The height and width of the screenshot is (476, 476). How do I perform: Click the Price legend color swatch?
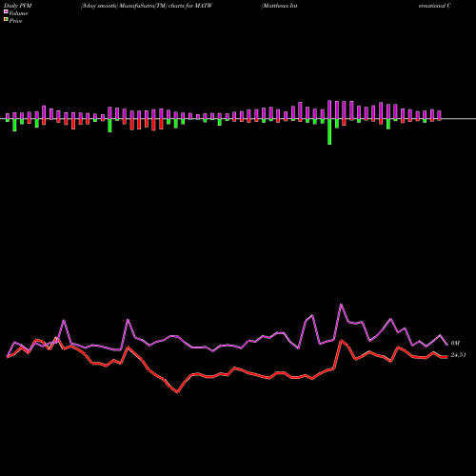pyautogui.click(x=6, y=20)
